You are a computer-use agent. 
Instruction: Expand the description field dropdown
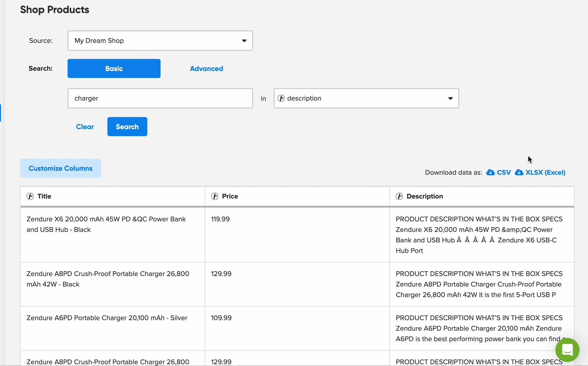366,98
